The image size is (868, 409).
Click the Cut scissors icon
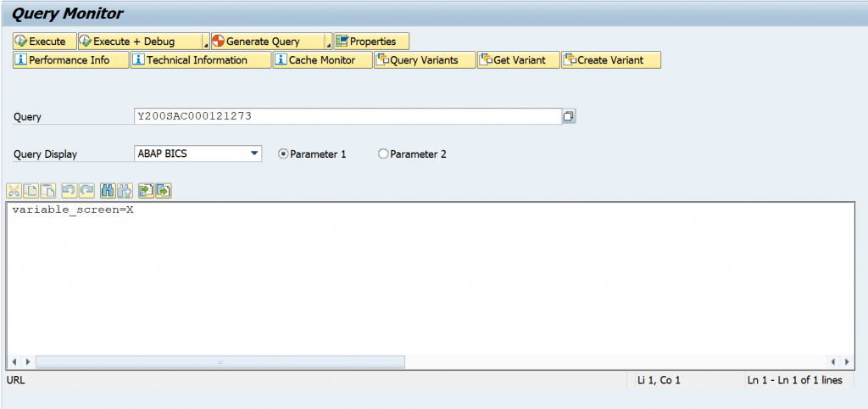[x=14, y=191]
